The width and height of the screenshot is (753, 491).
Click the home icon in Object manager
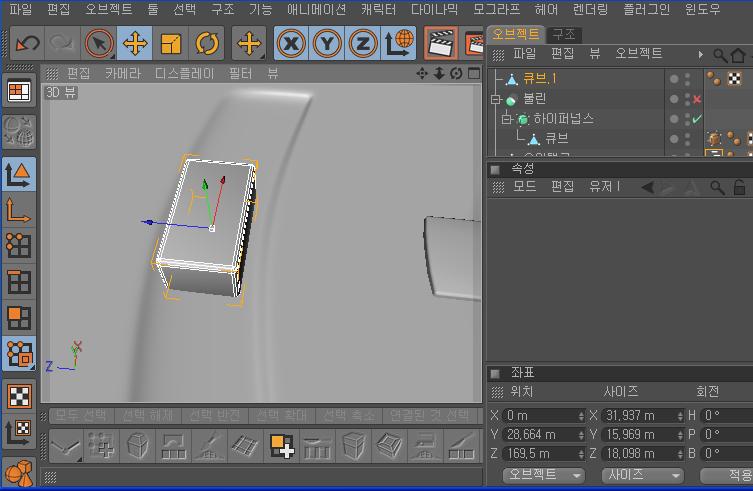click(x=738, y=55)
